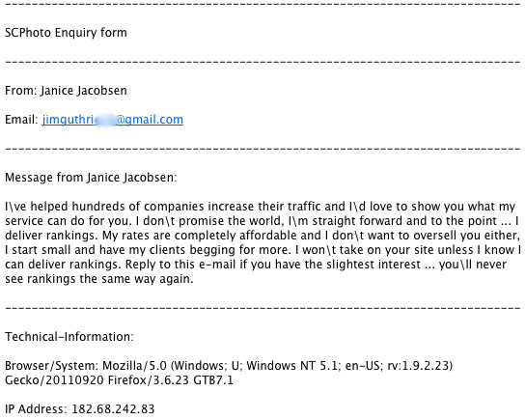This screenshot has width=526, height=420.
Task: Click the Browser/System label
Action: (52, 366)
